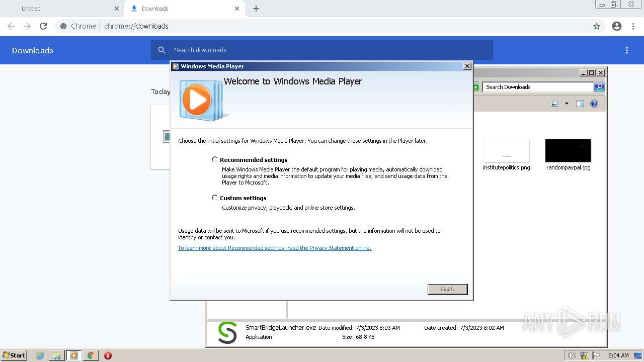Screen dimensions: 644x362
Task: Open the Windows Explorer taskbar button
Action: click(57, 355)
